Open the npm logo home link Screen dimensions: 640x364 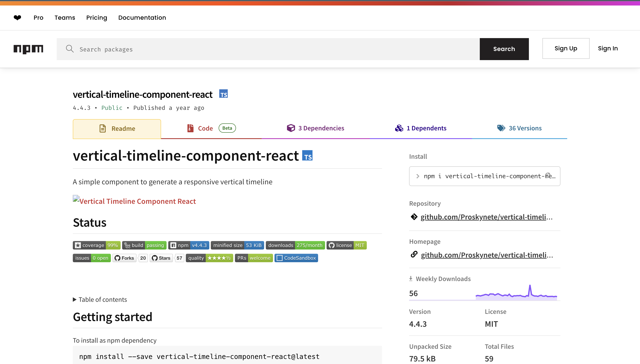pyautogui.click(x=28, y=49)
